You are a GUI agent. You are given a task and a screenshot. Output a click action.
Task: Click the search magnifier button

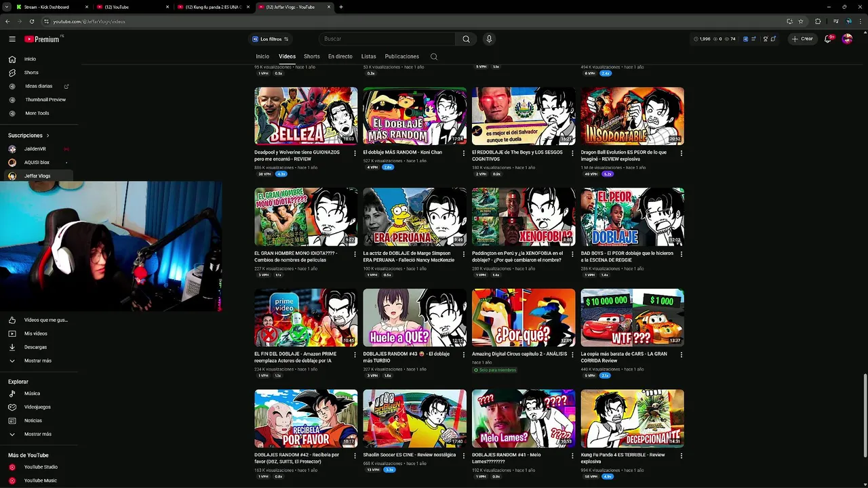[x=466, y=39]
